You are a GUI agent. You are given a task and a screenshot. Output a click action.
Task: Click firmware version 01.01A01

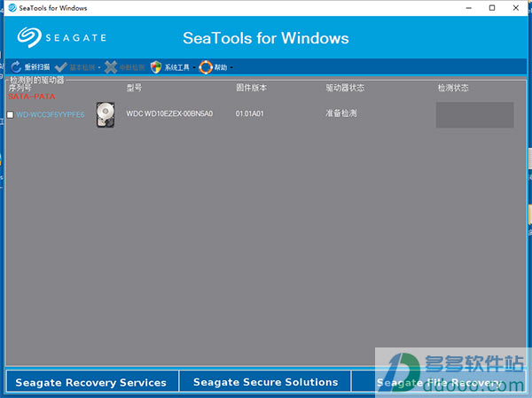pos(249,113)
